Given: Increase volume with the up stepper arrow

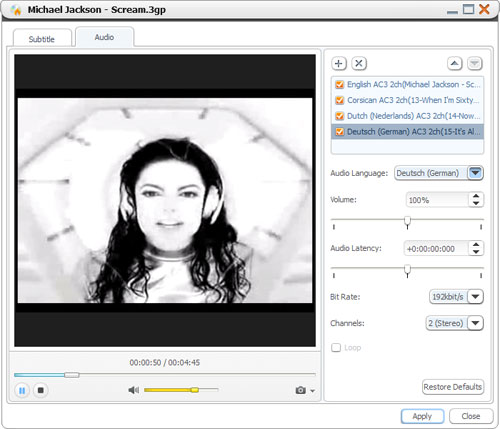Looking at the screenshot, I should point(476,196).
